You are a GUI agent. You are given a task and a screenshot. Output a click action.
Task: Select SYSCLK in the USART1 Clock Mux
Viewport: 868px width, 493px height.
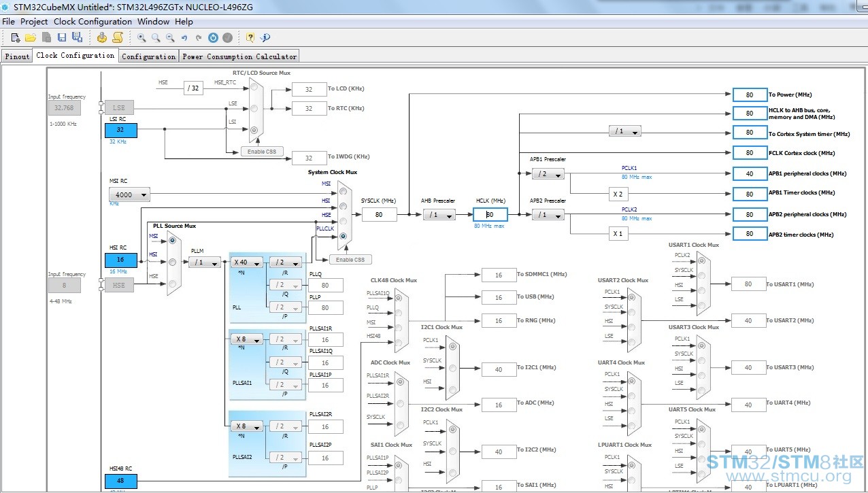click(703, 277)
